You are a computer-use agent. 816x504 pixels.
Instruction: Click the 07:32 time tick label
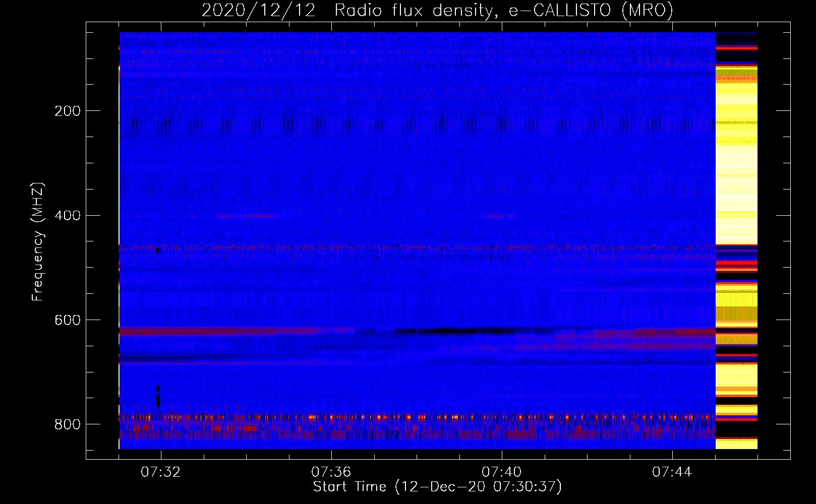coord(161,472)
